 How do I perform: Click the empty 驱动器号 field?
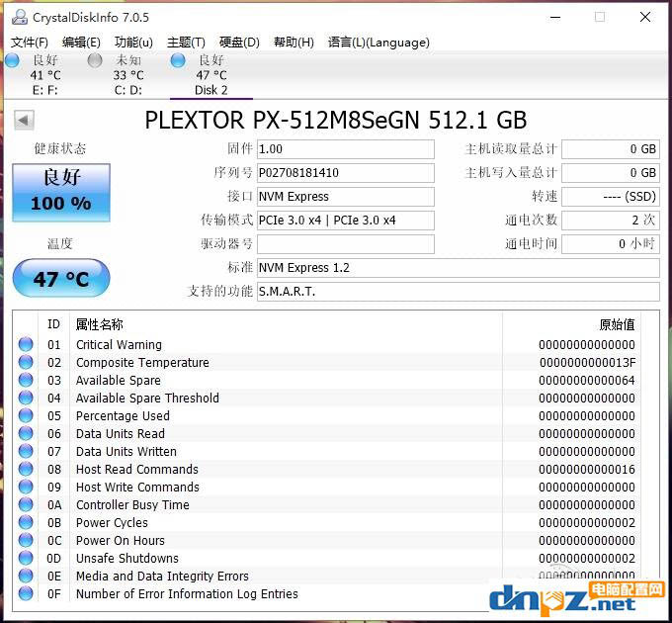point(346,244)
